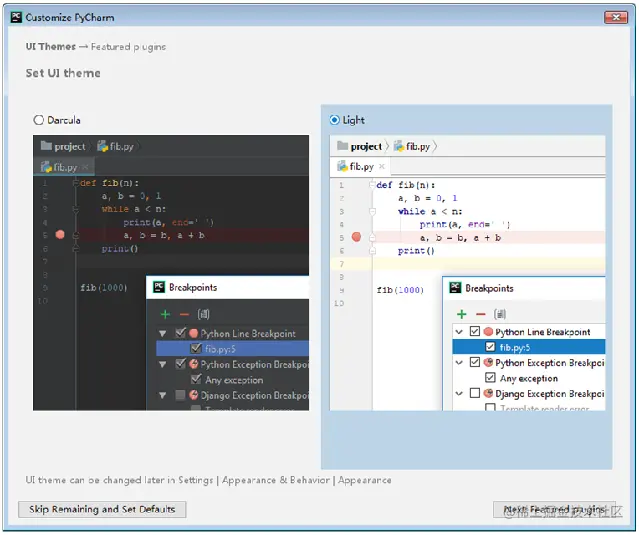639x535 pixels.
Task: Click group-by icon in Light Breakpoints toolbar
Action: tap(500, 314)
